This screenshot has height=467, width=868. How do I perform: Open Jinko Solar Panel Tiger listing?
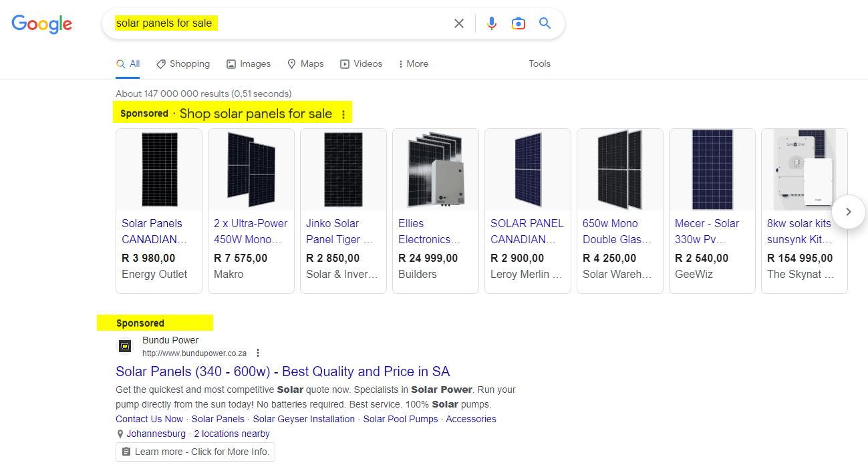point(339,231)
